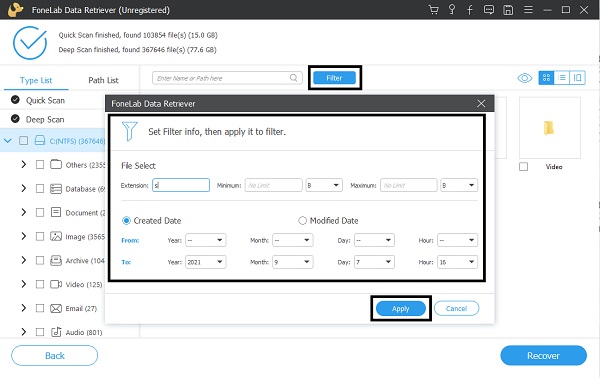The width and height of the screenshot is (600, 378).
Task: Select the Modified Date radio button
Action: pos(302,221)
